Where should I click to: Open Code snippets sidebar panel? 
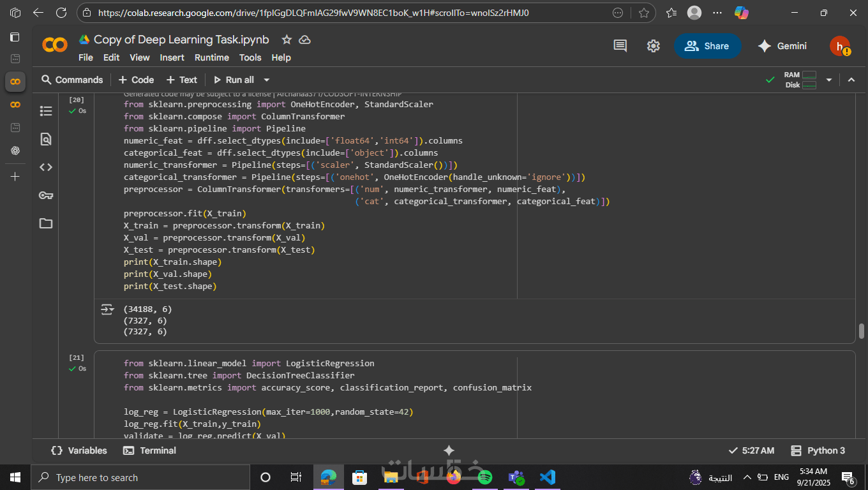(46, 167)
